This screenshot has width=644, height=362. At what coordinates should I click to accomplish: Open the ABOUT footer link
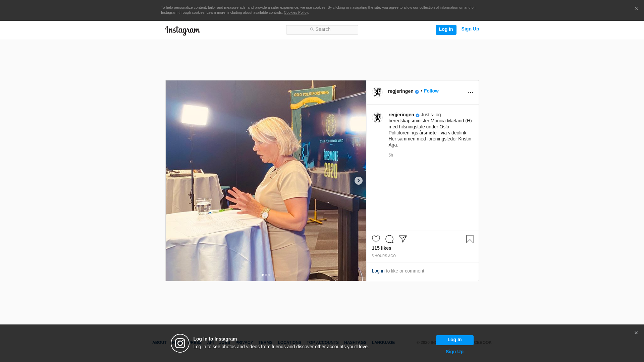(x=159, y=343)
